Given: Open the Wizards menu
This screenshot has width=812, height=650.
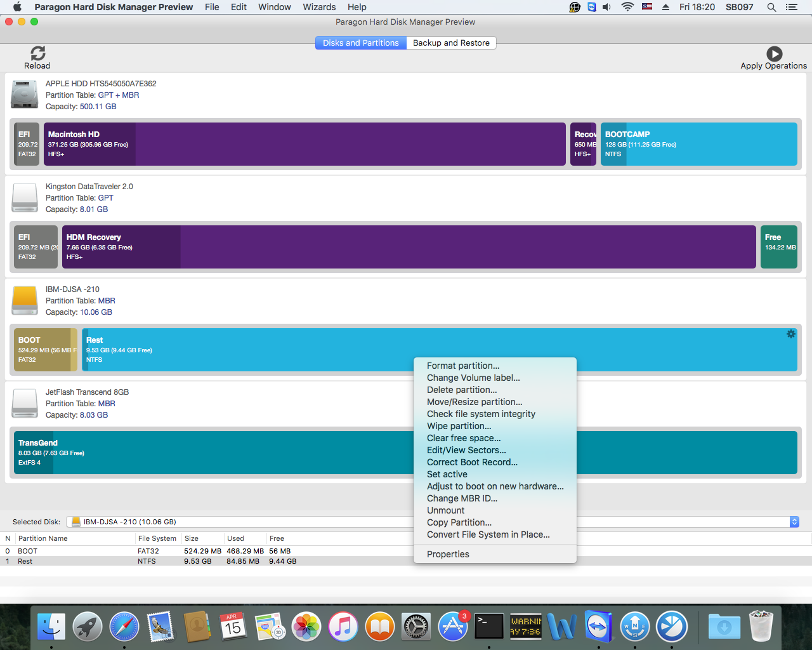Looking at the screenshot, I should (x=319, y=7).
